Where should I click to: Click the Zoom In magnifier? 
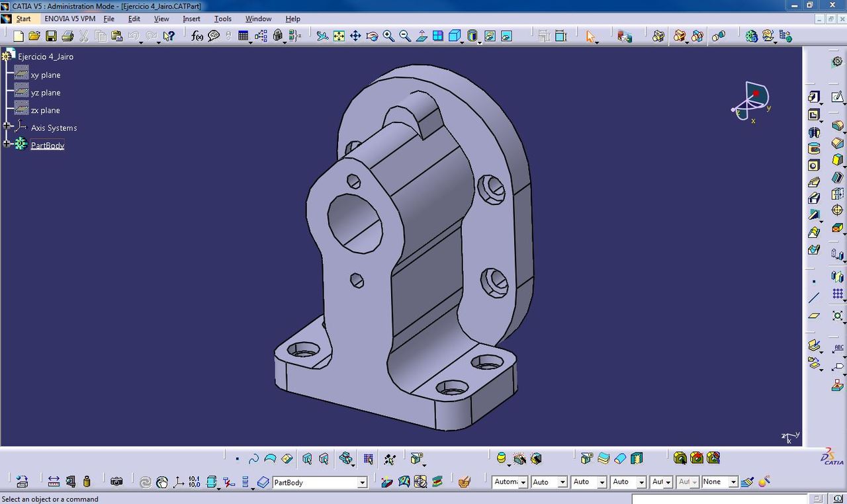388,36
